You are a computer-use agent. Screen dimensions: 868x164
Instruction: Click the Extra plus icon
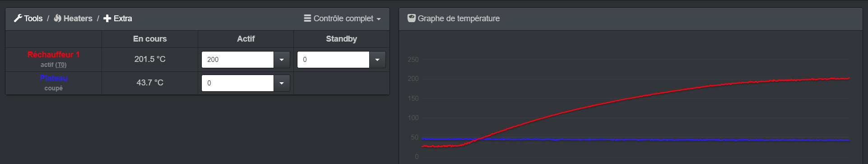tap(107, 19)
